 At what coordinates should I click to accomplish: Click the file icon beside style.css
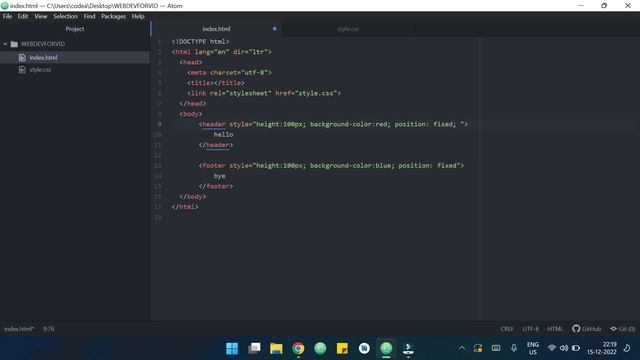[x=22, y=70]
